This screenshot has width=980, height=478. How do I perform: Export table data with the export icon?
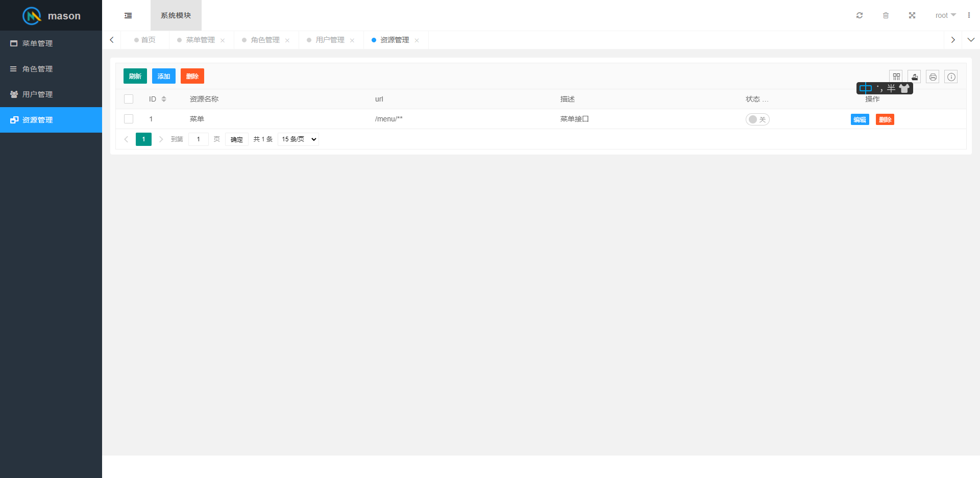(914, 77)
